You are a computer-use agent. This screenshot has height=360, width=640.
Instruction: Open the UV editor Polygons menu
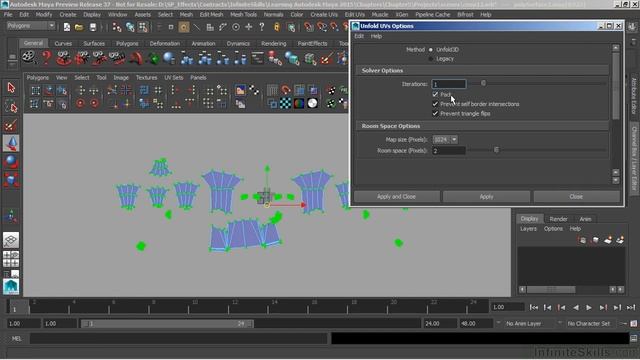coord(38,78)
